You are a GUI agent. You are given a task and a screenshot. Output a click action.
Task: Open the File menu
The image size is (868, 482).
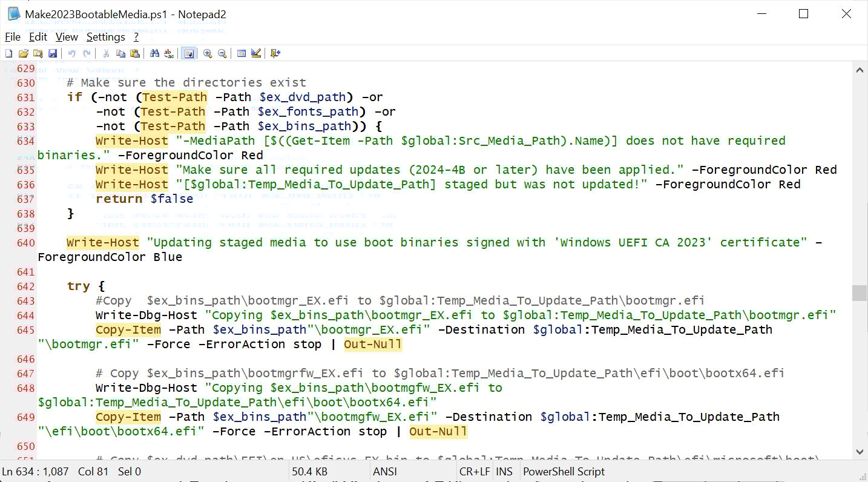coord(13,37)
